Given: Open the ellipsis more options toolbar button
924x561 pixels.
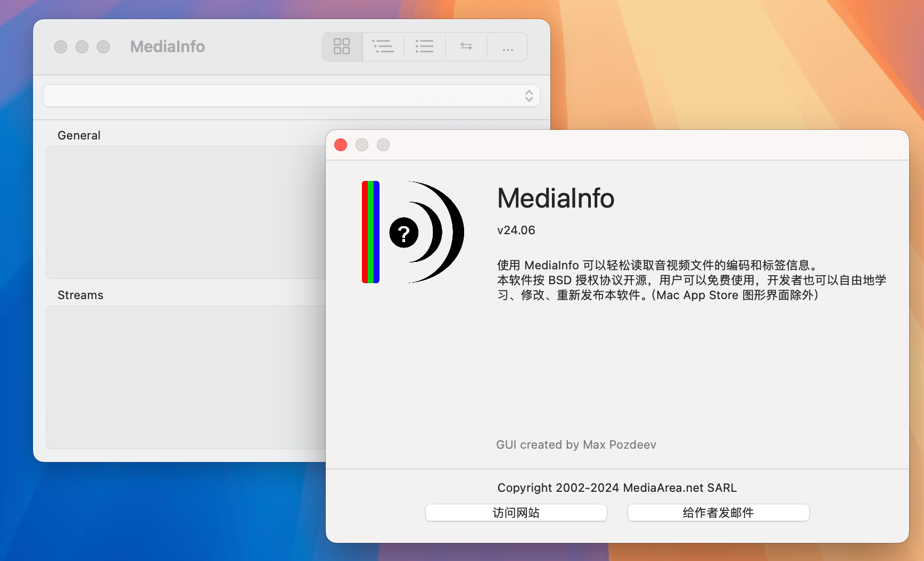Looking at the screenshot, I should (x=508, y=47).
